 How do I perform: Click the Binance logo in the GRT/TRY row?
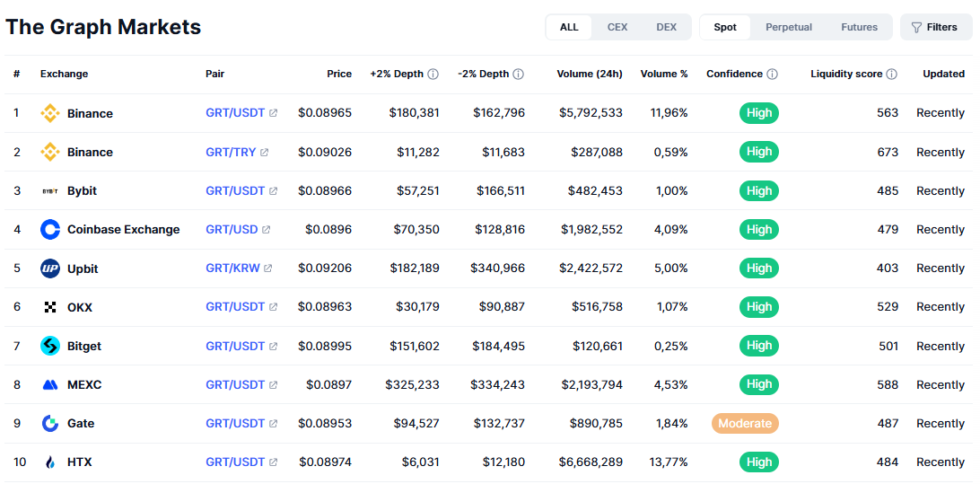[x=50, y=152]
